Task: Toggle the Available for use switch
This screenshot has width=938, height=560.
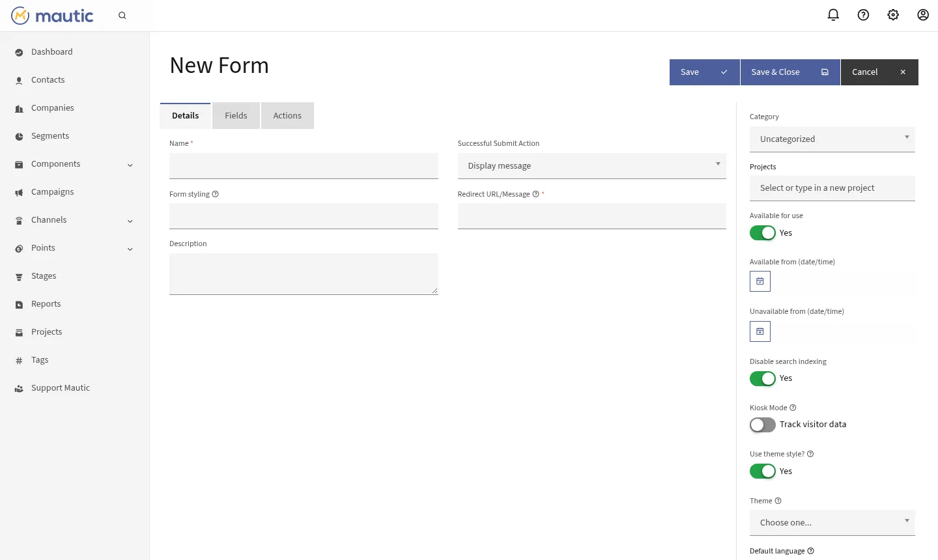Action: [763, 233]
